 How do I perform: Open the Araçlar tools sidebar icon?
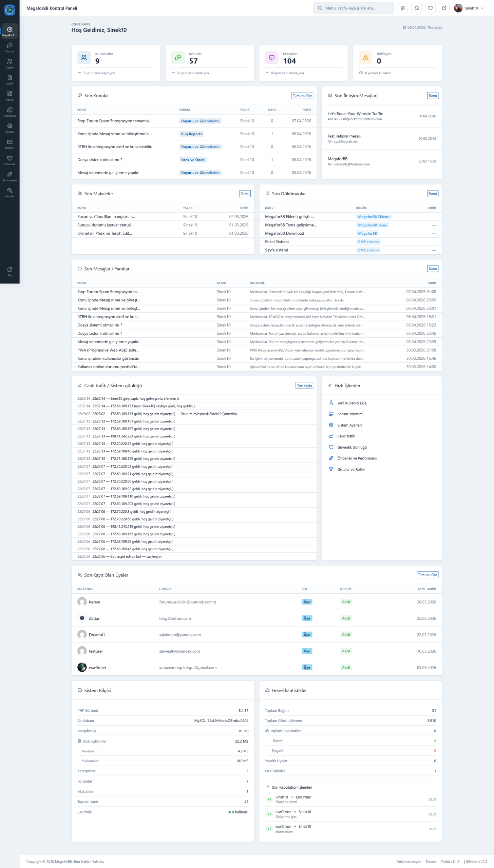(9, 192)
